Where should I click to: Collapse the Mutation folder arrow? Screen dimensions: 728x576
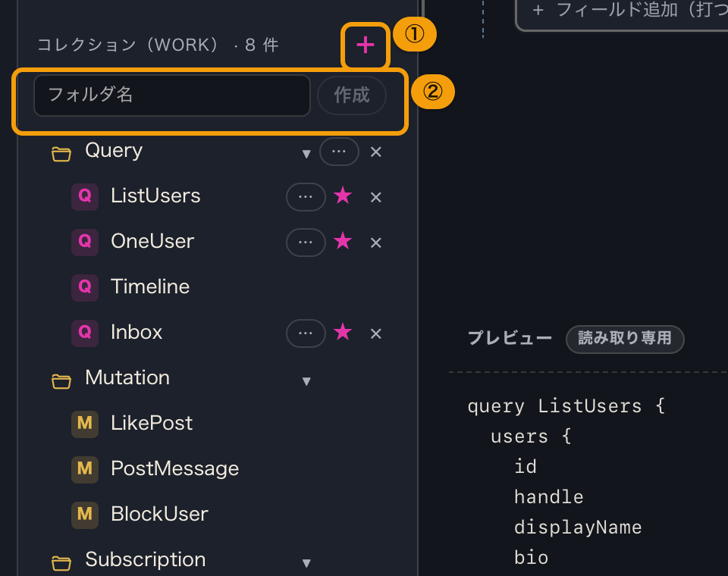point(306,381)
